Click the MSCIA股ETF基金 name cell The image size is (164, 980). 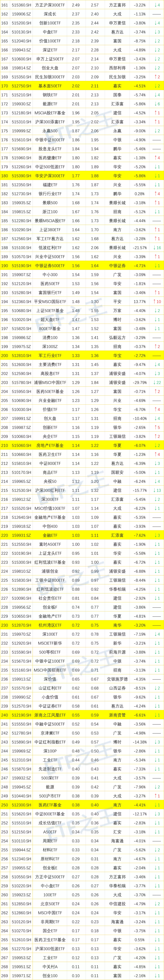coord(50,113)
